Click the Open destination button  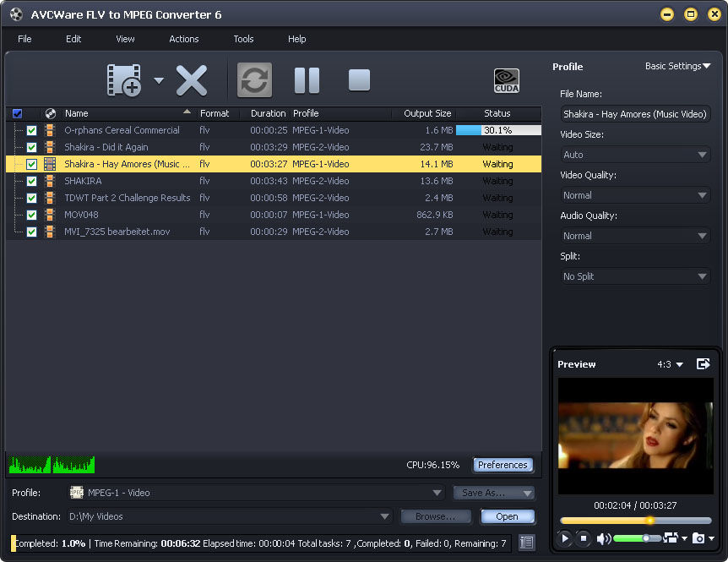tap(507, 516)
